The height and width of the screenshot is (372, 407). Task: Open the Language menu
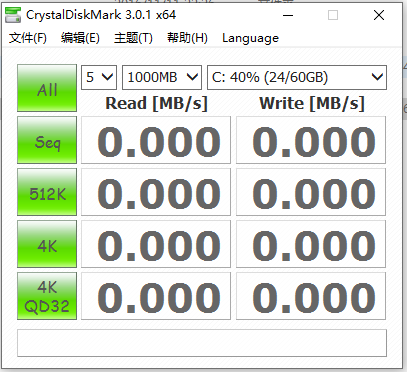(250, 38)
